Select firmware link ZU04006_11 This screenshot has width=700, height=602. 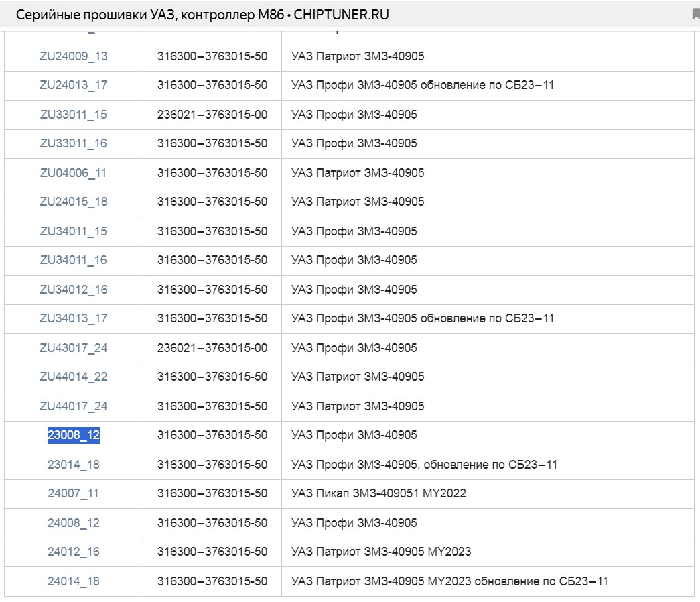coord(73,173)
